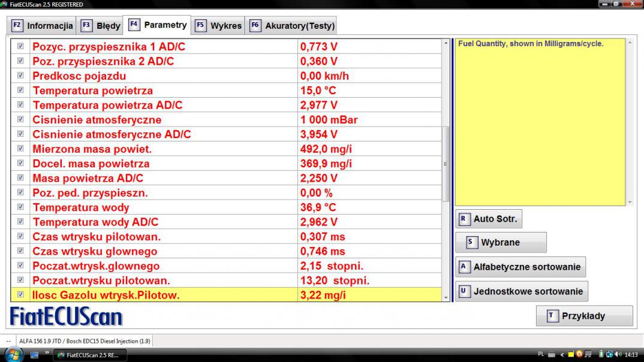The image size is (644, 362).
Task: Click the 369,9 mg/i value
Action: click(x=326, y=164)
